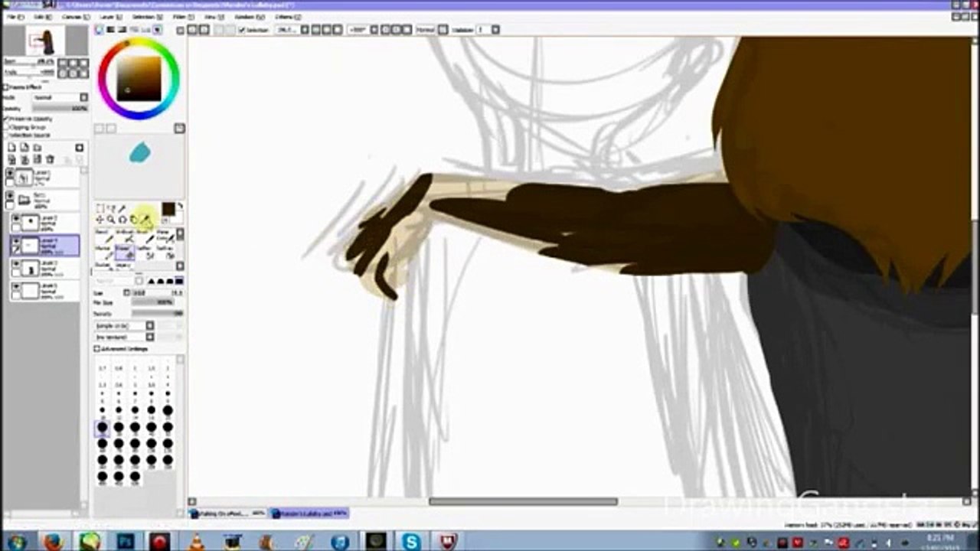Image resolution: width=980 pixels, height=551 pixels.
Task: Click the dark brown foreground color swatch
Action: [168, 210]
